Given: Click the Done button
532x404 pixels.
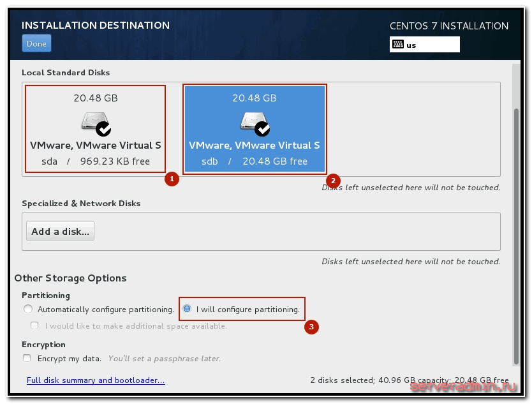Looking at the screenshot, I should [x=36, y=43].
